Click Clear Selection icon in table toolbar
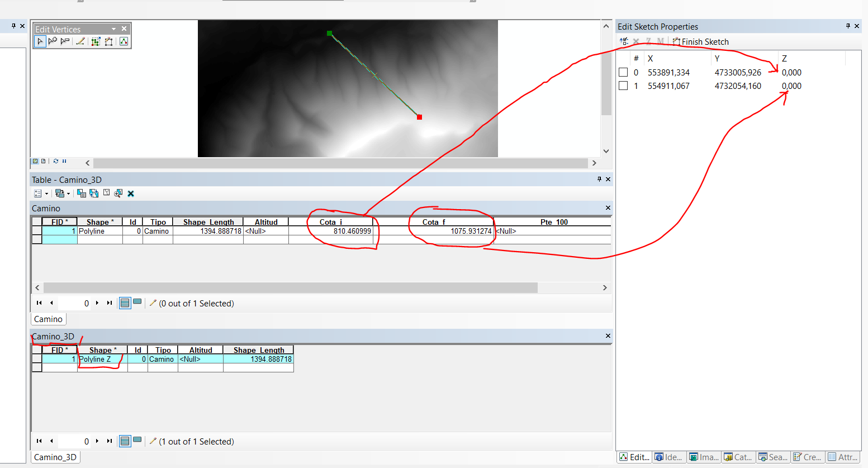868x468 pixels. pos(106,193)
